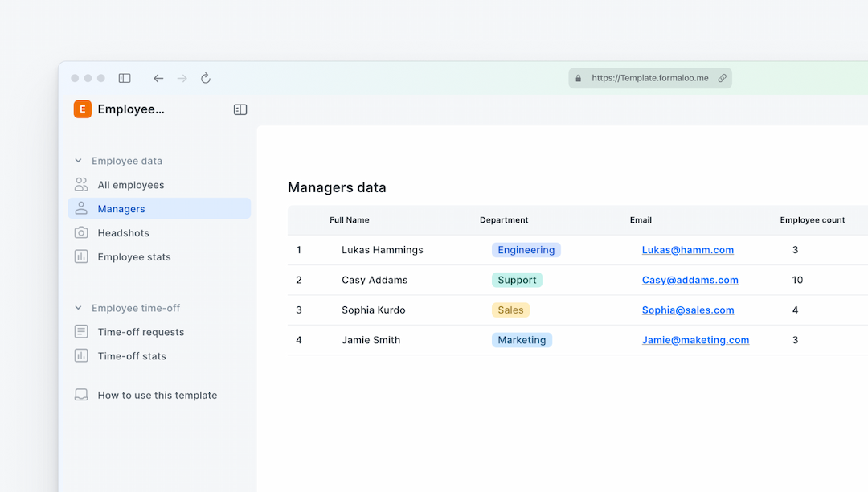Collapse the Employee time-off section

tap(78, 307)
